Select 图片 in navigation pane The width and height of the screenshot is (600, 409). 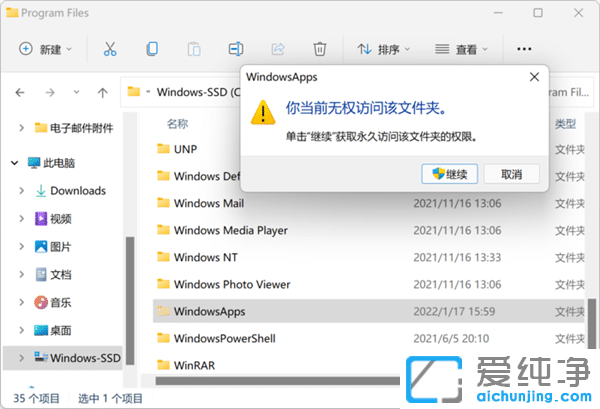tap(53, 246)
